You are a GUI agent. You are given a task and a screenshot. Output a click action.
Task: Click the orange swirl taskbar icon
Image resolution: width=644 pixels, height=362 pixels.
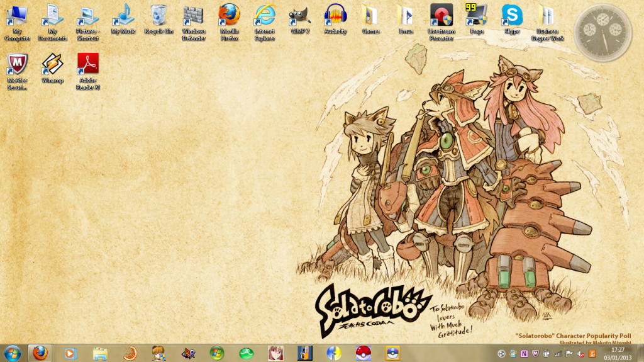point(130,353)
